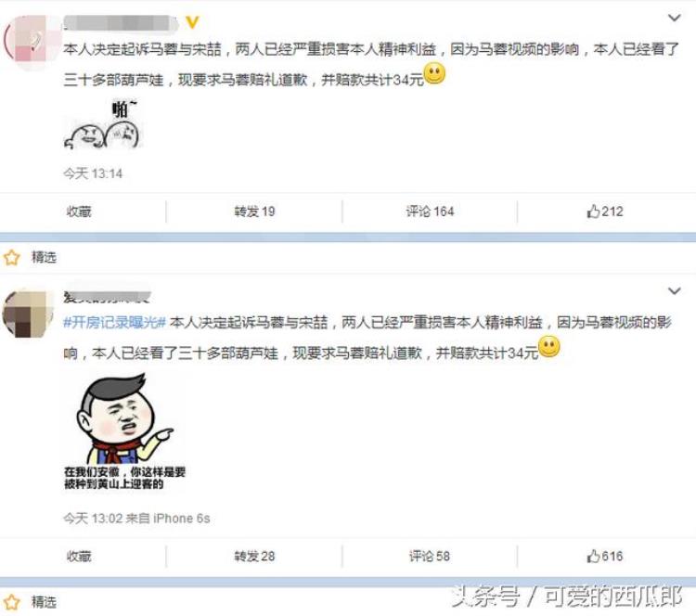
Task: Open 转发 19 on first post
Action: point(254,212)
